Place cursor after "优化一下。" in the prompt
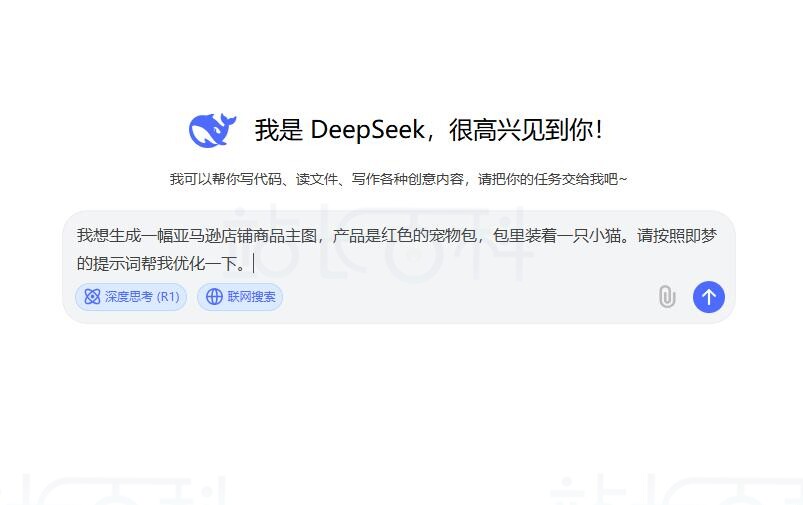Viewport: 803px width, 505px height. coord(250,264)
